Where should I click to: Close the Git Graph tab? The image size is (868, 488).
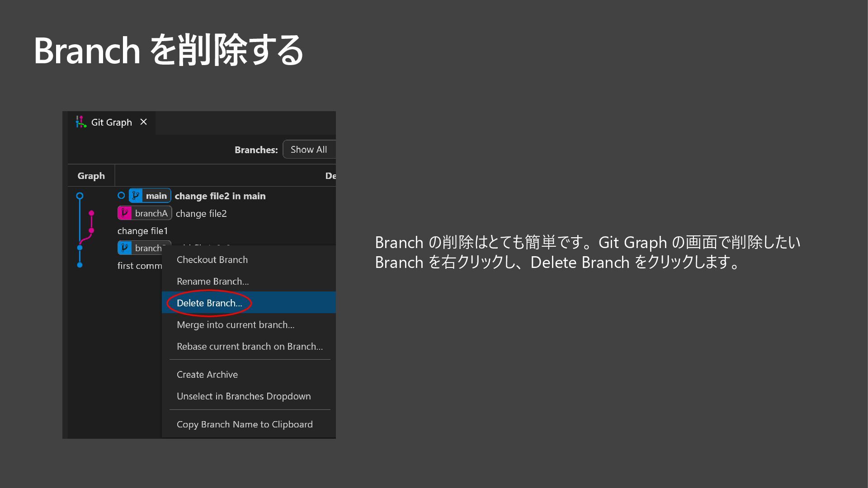tap(144, 122)
